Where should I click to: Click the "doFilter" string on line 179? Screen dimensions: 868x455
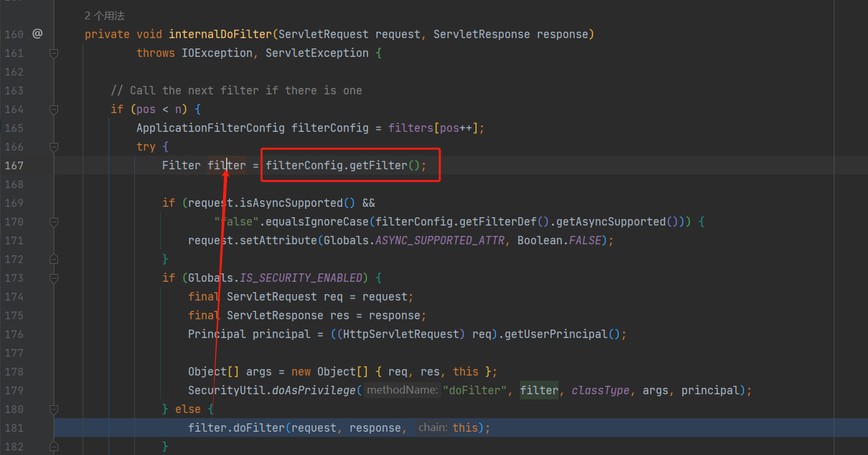pyautogui.click(x=475, y=390)
